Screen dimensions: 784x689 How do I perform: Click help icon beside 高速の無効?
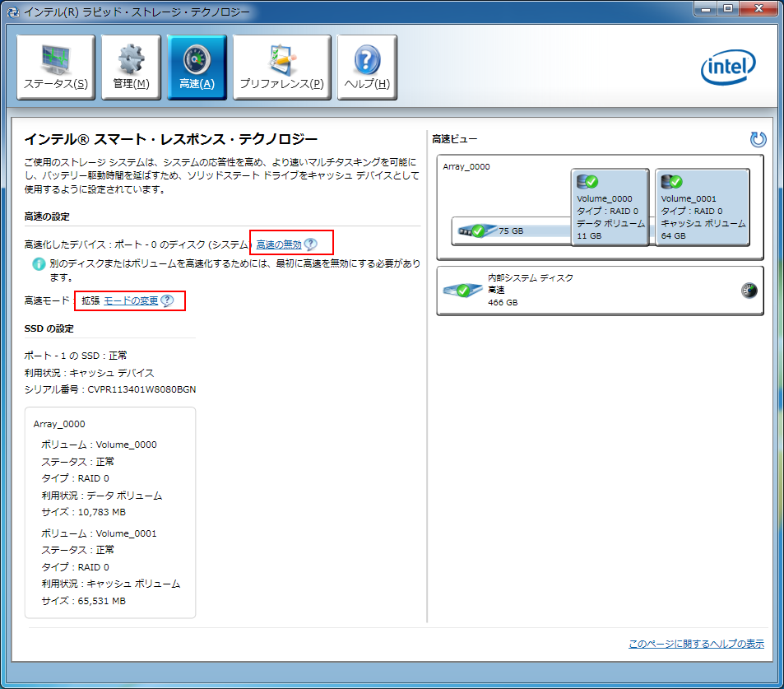310,244
